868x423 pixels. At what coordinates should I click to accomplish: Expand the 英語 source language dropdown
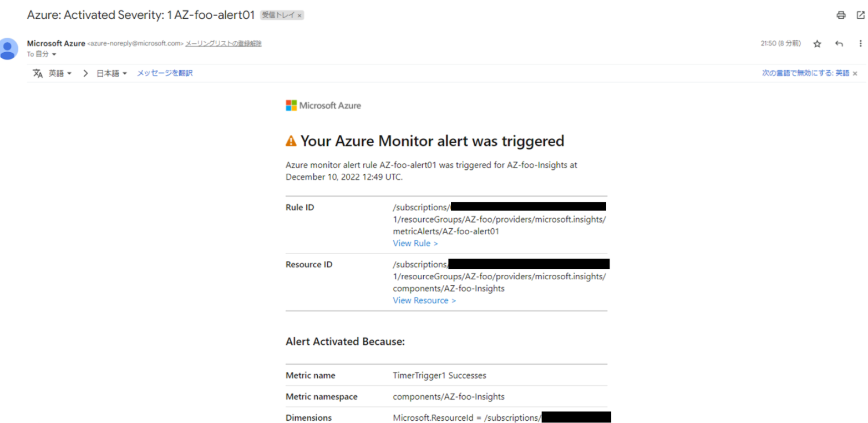click(x=60, y=73)
